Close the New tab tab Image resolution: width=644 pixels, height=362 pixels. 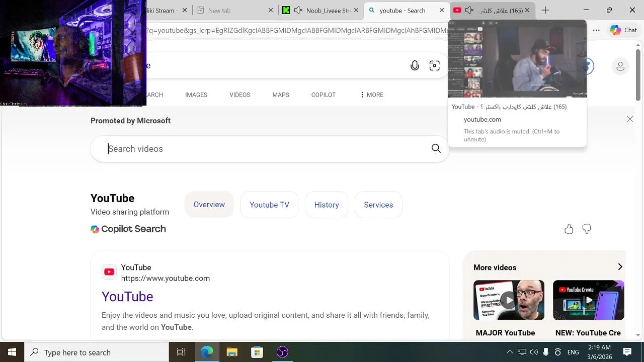(x=270, y=10)
